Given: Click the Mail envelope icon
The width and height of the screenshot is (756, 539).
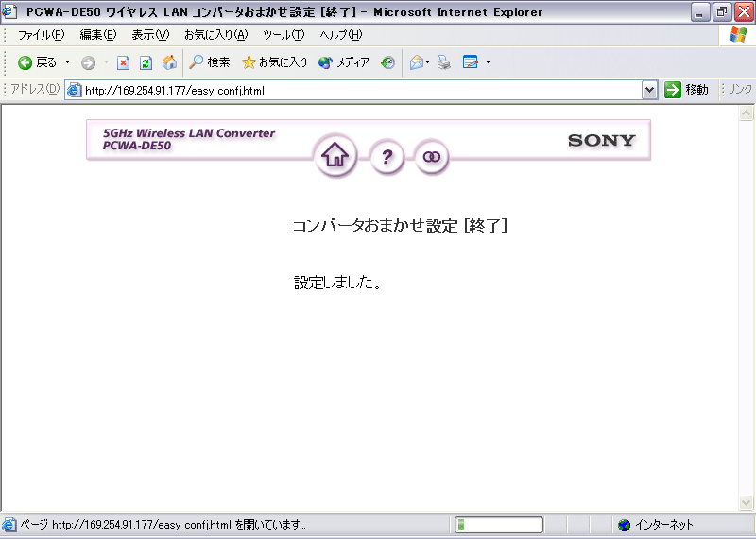Looking at the screenshot, I should click(x=417, y=62).
